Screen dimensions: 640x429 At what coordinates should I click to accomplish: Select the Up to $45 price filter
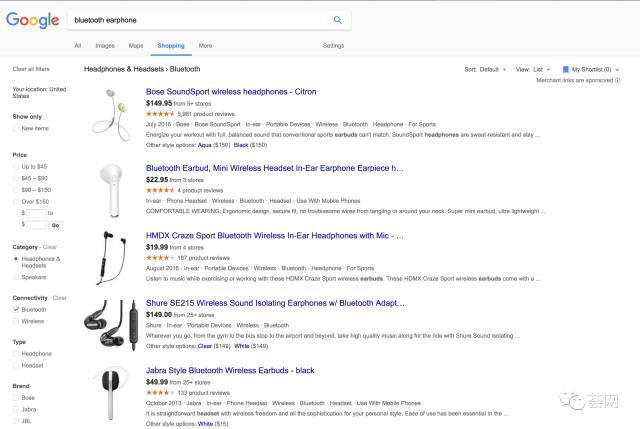point(16,167)
